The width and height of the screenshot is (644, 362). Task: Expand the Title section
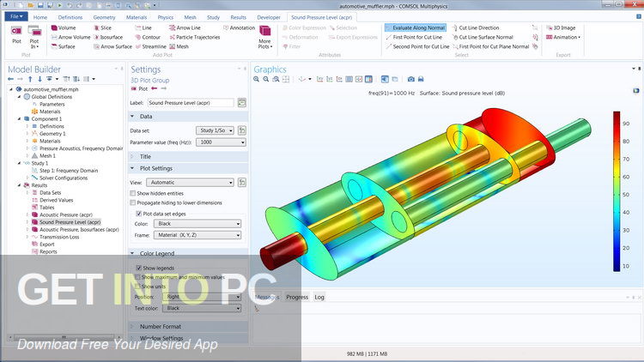point(132,156)
